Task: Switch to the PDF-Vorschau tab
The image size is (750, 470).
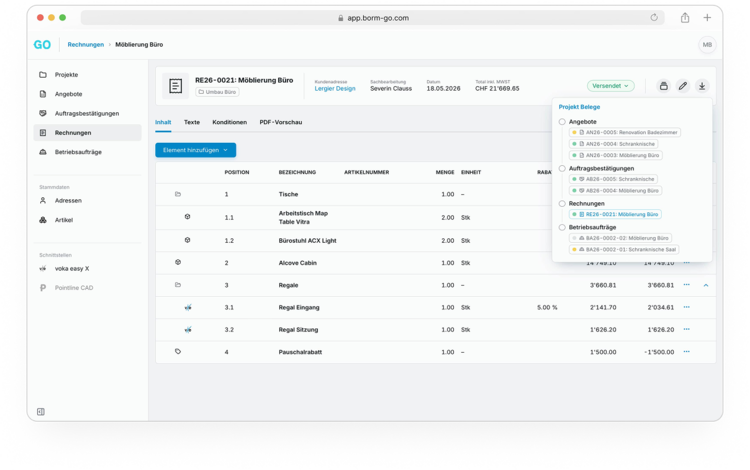Action: point(281,122)
